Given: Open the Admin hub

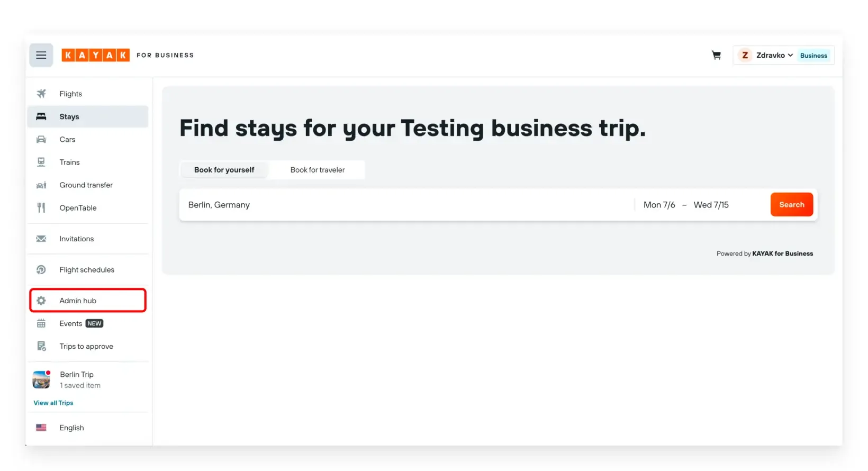Looking at the screenshot, I should click(88, 301).
